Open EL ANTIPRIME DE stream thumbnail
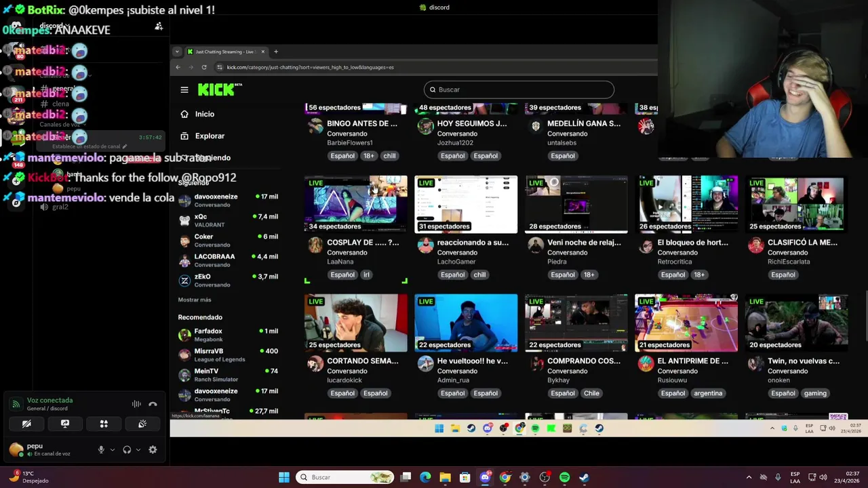 (686, 323)
